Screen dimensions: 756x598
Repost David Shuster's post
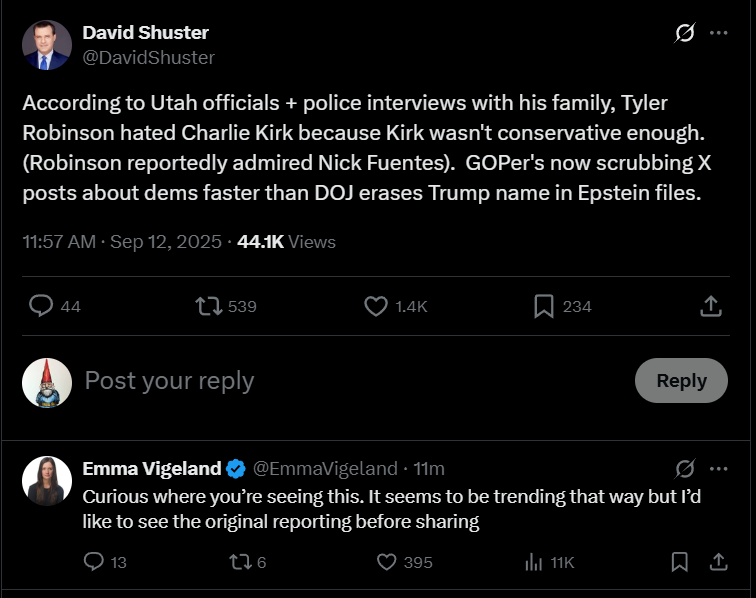209,306
